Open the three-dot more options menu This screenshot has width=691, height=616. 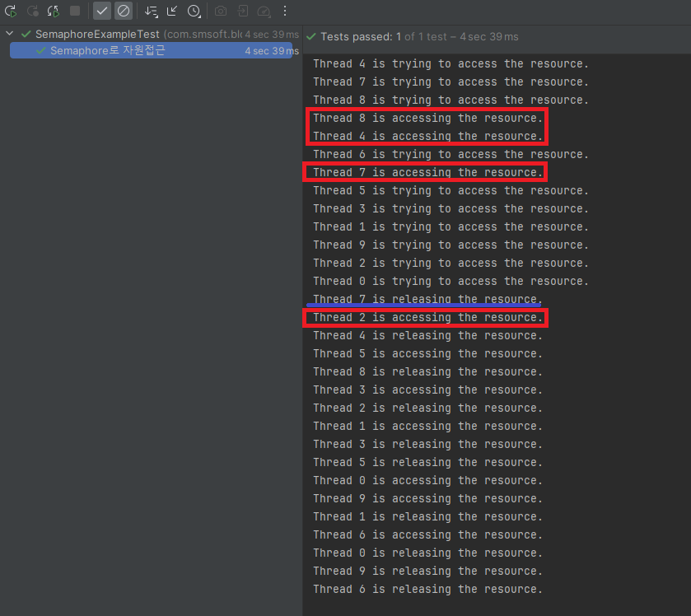click(x=285, y=11)
